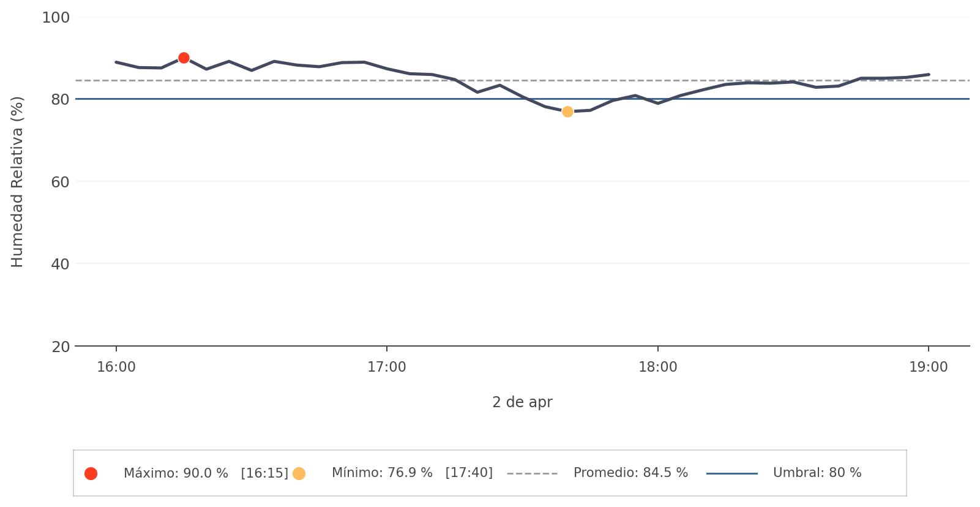Image resolution: width=980 pixels, height=507 pixels.
Task: Select the 16:00 x-axis tick label
Action: pyautogui.click(x=116, y=367)
